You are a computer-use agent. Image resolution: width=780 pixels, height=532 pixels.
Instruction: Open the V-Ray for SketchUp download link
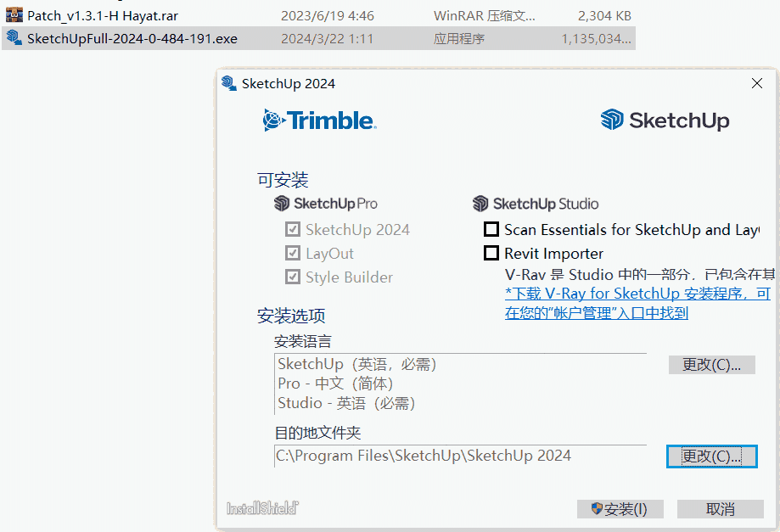coord(637,303)
